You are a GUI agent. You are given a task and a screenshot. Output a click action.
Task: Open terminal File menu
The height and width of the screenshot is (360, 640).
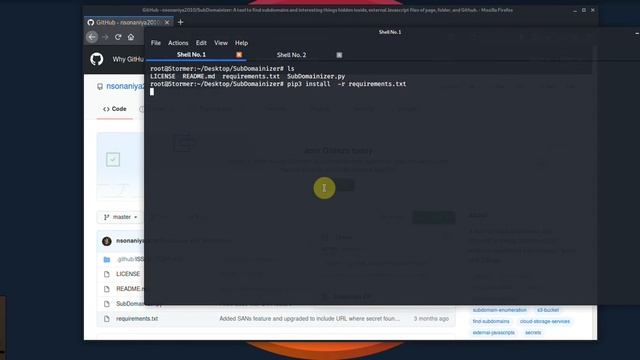coord(156,43)
